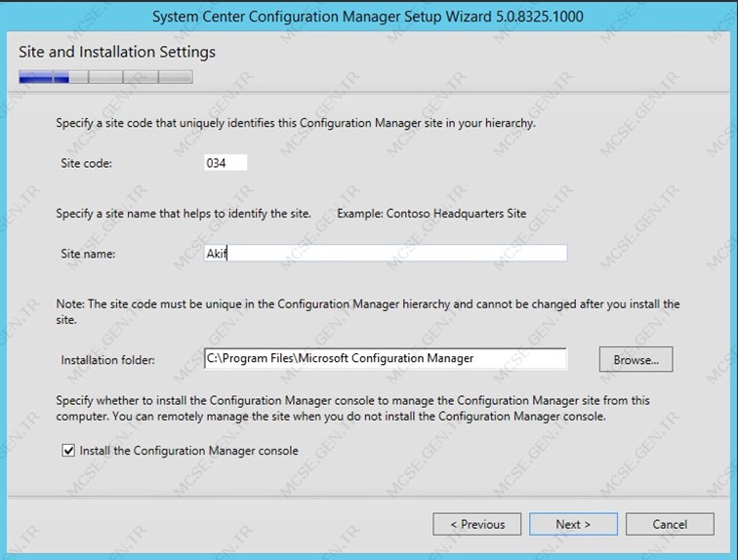This screenshot has width=738, height=560.
Task: Click the Site code field containing 034
Action: tap(225, 163)
